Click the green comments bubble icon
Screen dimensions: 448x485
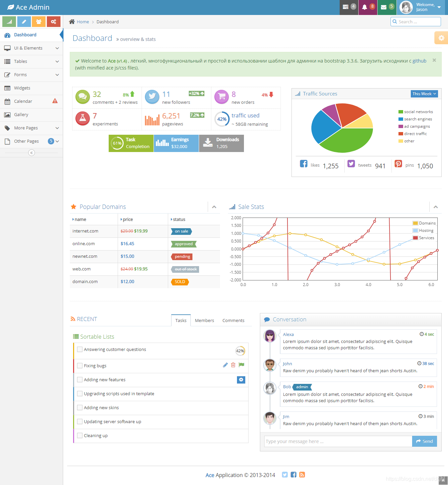pyautogui.click(x=83, y=97)
